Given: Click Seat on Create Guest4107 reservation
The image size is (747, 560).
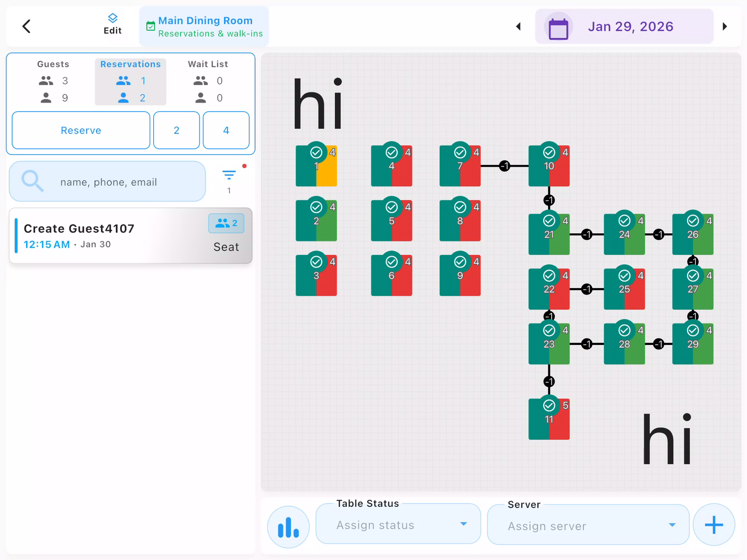Looking at the screenshot, I should tap(226, 247).
